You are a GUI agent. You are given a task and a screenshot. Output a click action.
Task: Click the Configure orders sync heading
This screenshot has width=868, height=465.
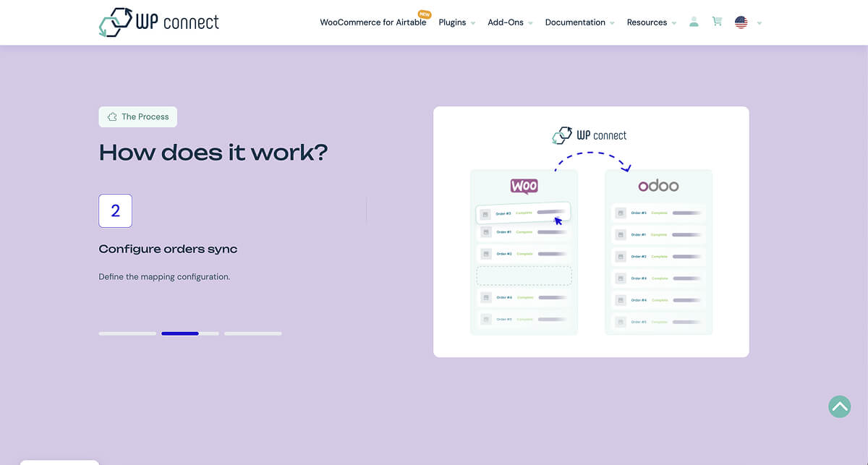point(168,249)
